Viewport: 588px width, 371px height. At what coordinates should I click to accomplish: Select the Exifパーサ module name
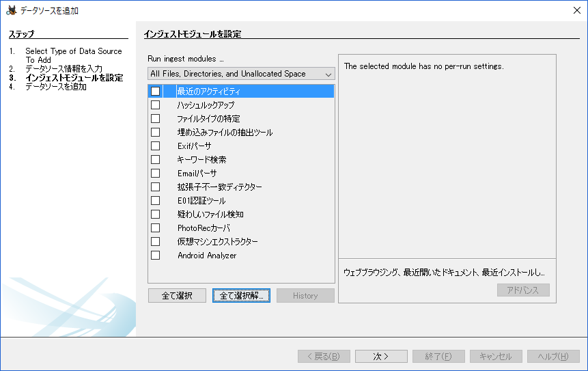[x=194, y=146]
